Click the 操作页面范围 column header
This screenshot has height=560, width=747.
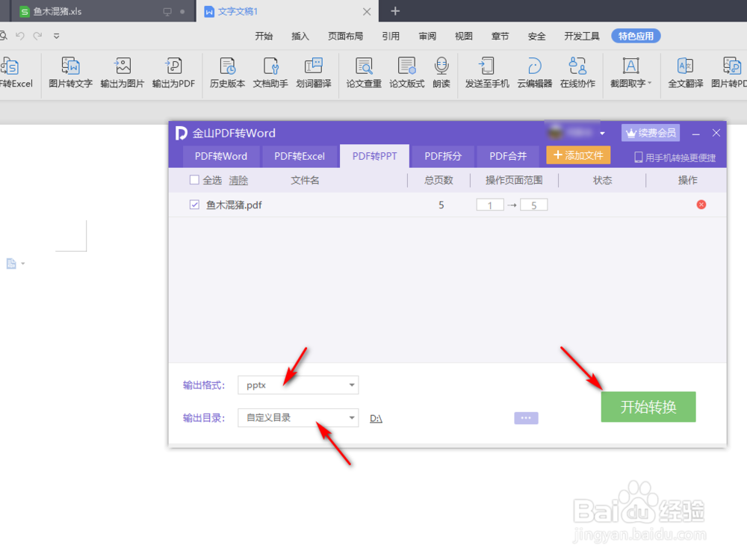[514, 180]
